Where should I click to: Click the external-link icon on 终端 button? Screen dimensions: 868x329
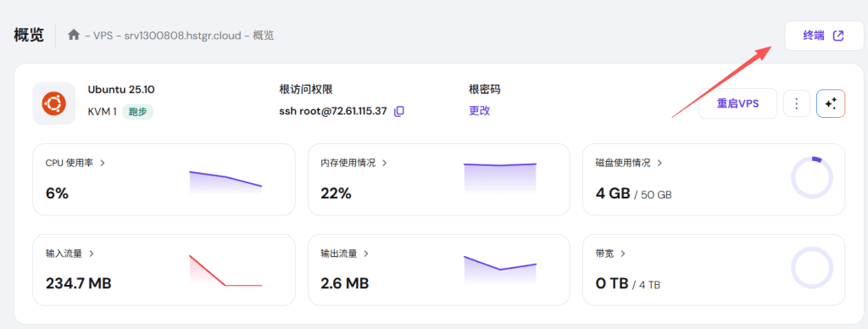coord(838,36)
